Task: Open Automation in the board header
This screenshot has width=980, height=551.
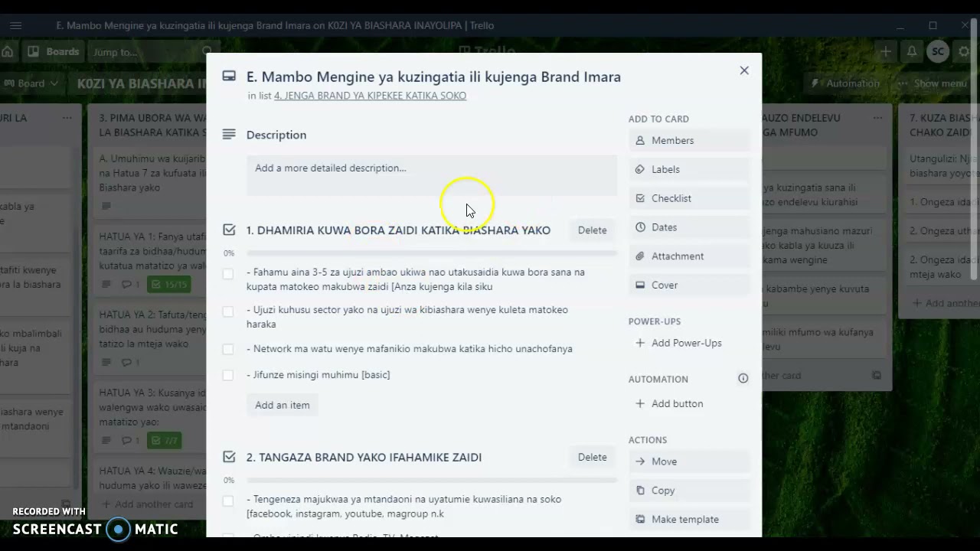Action: click(x=845, y=83)
